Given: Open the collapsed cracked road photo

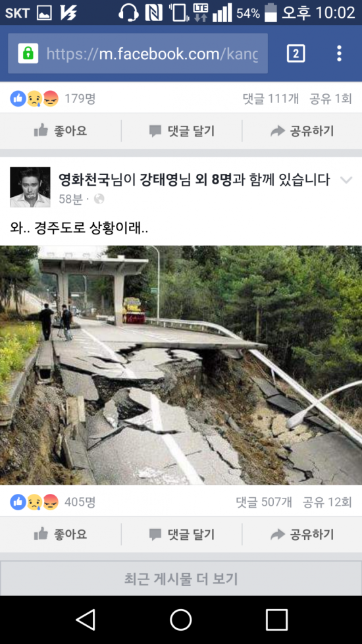Looking at the screenshot, I should click(181, 365).
